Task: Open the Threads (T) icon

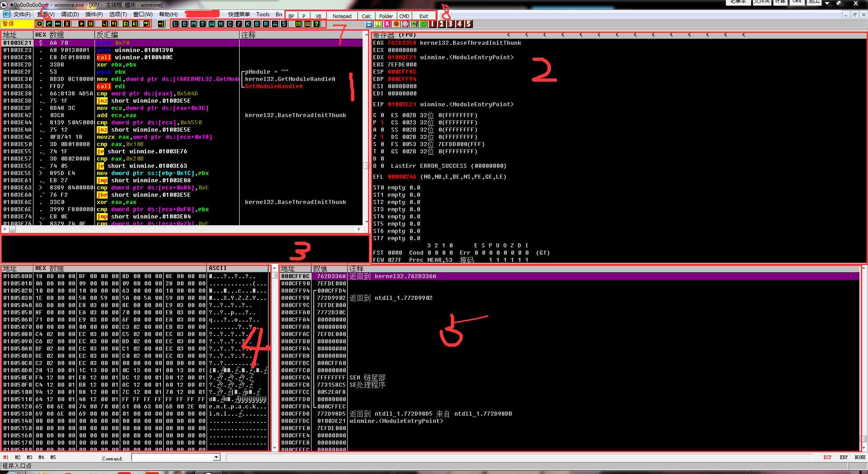Action: (x=203, y=24)
